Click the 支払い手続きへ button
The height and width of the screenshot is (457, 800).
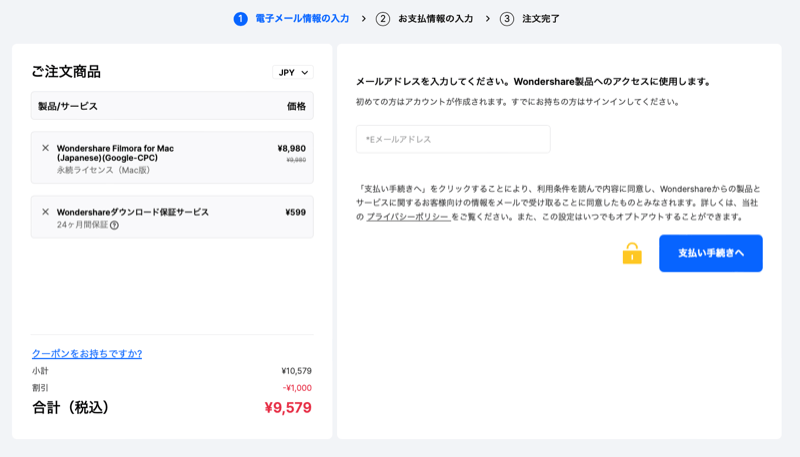711,253
